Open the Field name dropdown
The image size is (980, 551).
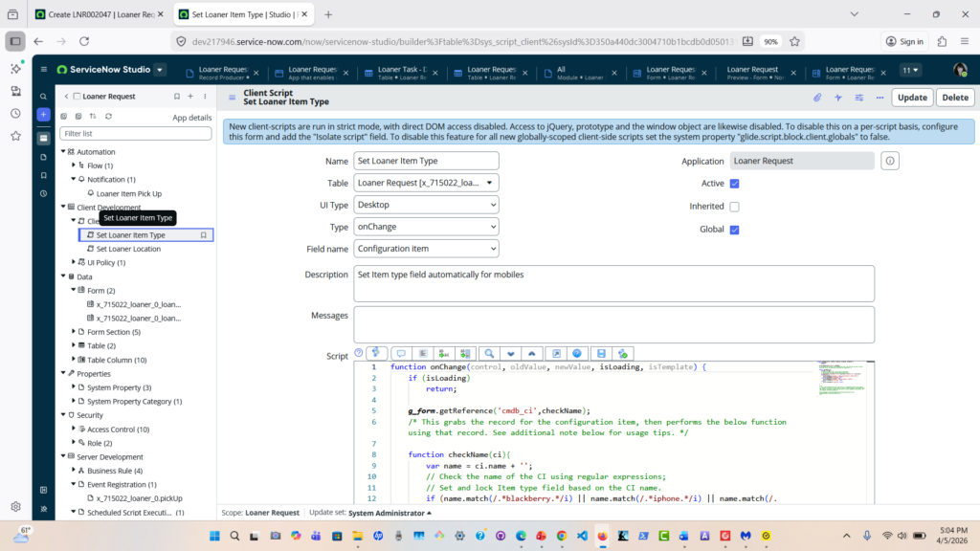tap(426, 249)
